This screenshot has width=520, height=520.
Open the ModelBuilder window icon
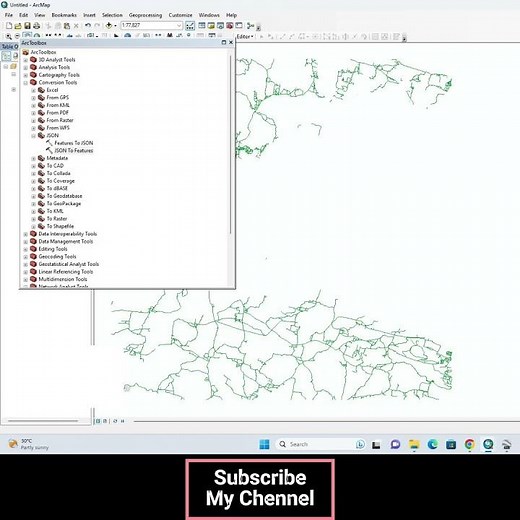pyautogui.click(x=251, y=26)
